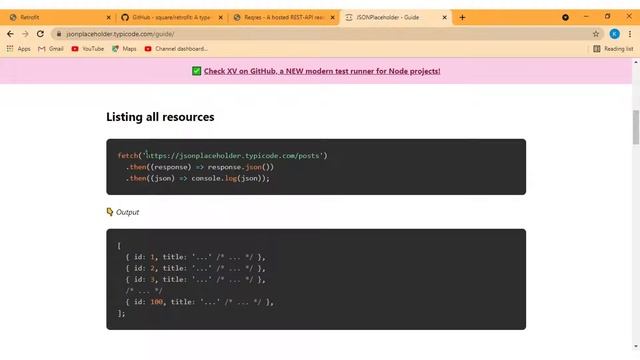Open the YouTube bookmark
This screenshot has height=360, width=640.
(x=88, y=49)
